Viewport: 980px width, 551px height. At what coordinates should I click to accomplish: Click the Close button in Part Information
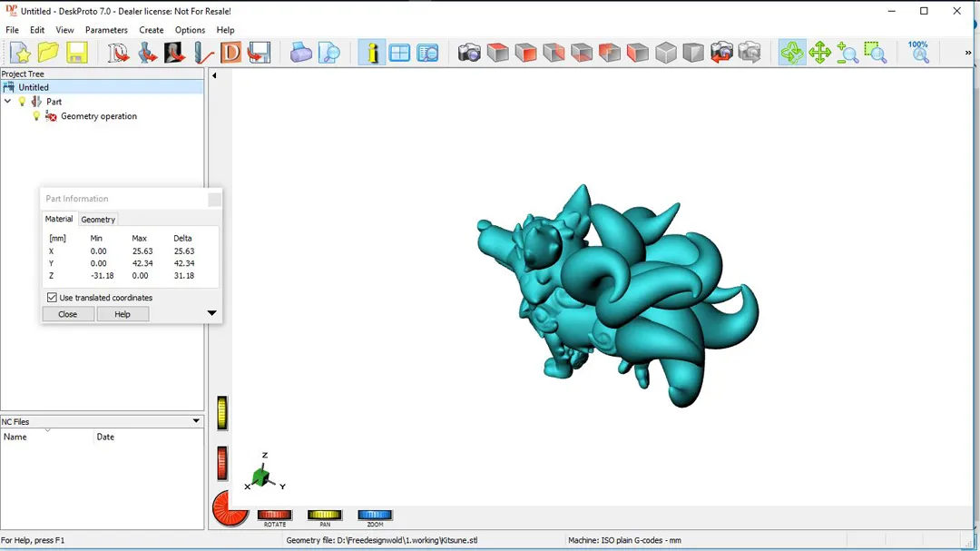pos(68,314)
